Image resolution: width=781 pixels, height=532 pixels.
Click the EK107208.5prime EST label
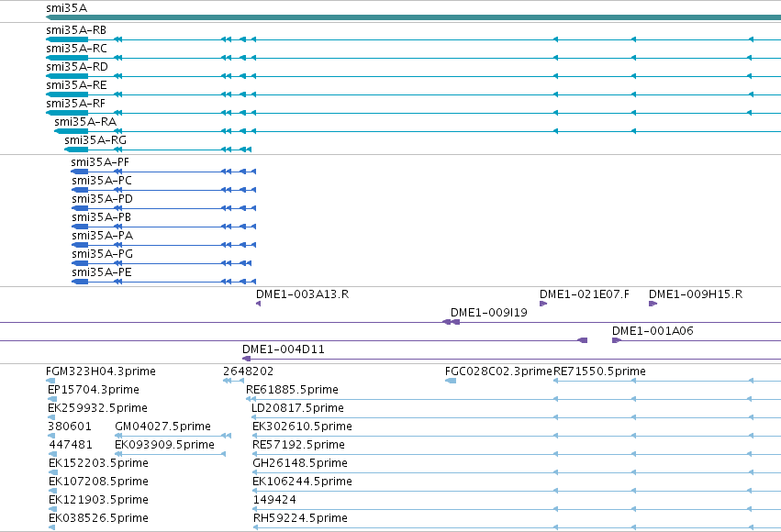(x=98, y=482)
